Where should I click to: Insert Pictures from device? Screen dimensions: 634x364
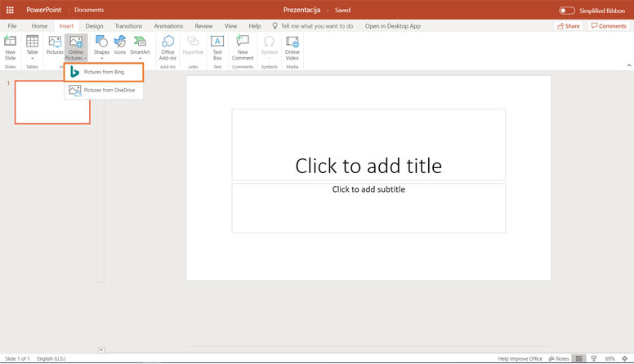click(x=55, y=45)
